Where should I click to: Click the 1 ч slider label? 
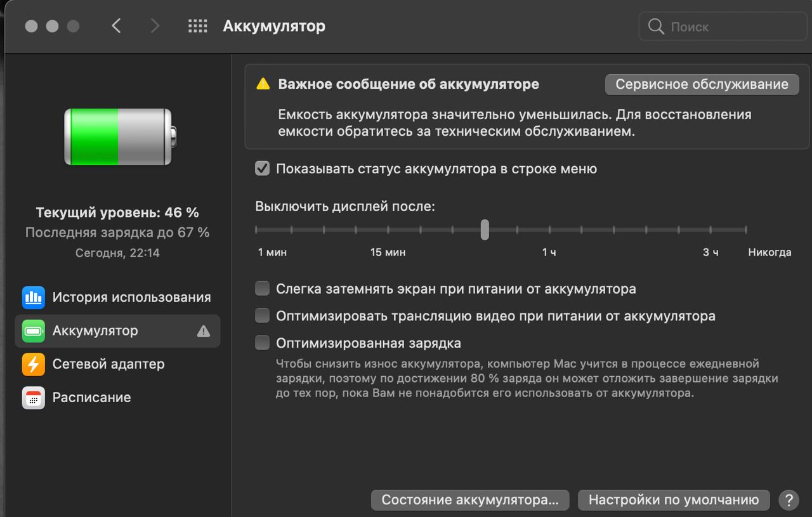pyautogui.click(x=549, y=252)
